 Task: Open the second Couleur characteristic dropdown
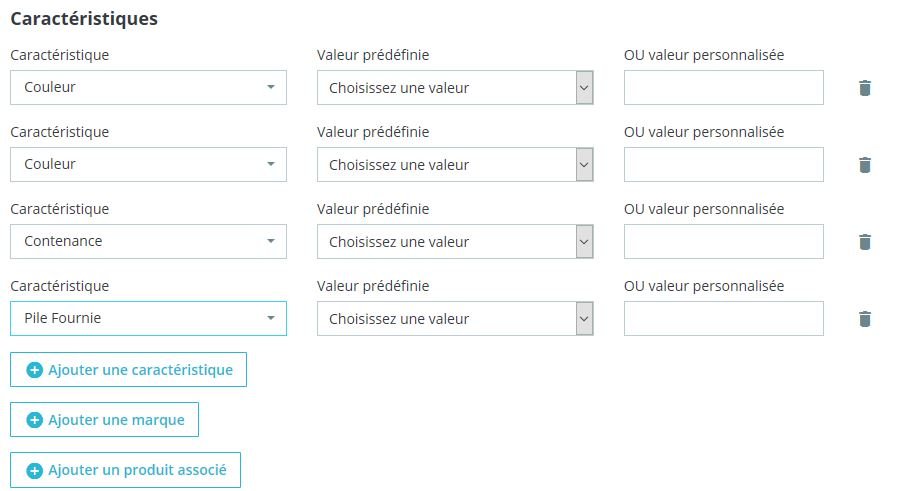tap(148, 164)
